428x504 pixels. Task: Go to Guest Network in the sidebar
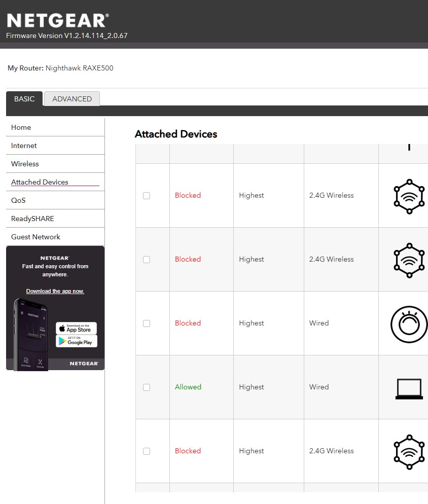35,237
